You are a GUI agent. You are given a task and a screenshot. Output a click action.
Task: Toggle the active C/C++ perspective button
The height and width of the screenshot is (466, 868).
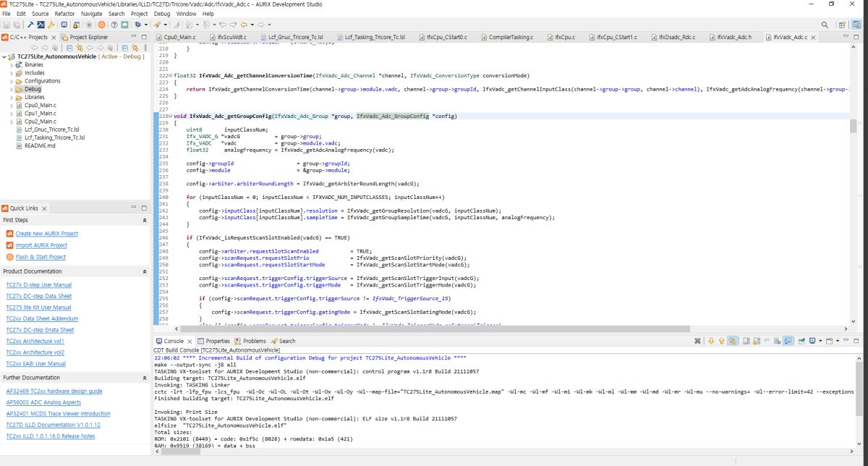click(857, 25)
